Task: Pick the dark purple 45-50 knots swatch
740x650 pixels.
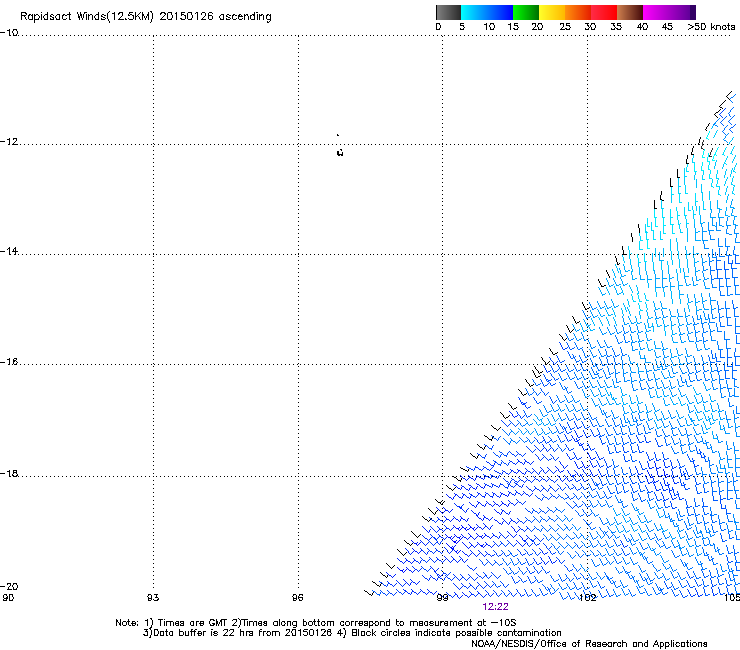Action: (682, 12)
